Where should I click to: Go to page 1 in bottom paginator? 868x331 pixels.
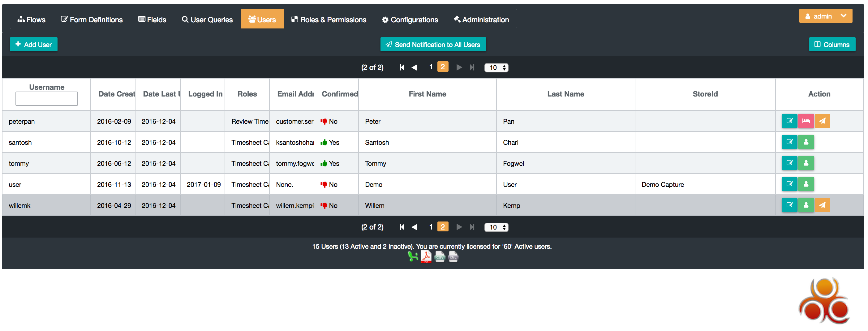pyautogui.click(x=431, y=227)
